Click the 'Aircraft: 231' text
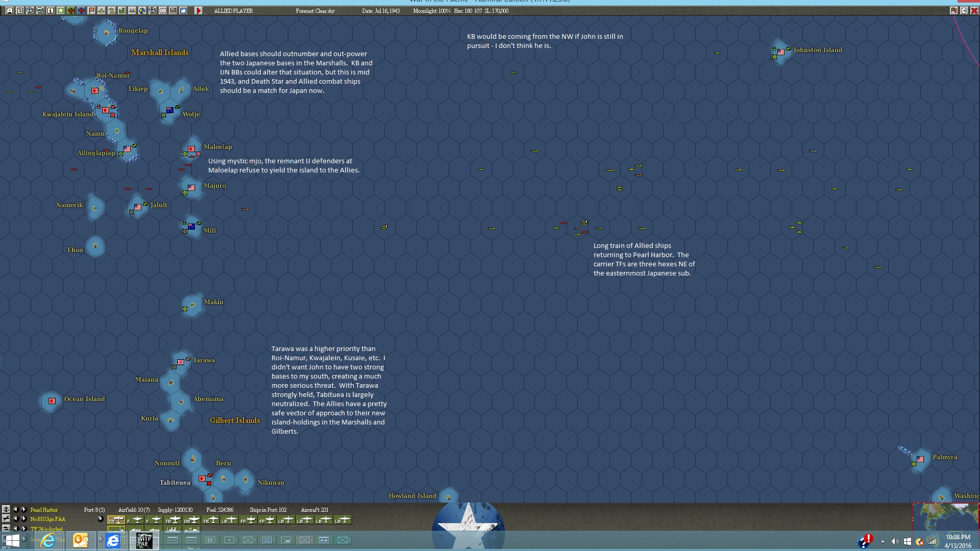980x551 pixels. tap(315, 510)
